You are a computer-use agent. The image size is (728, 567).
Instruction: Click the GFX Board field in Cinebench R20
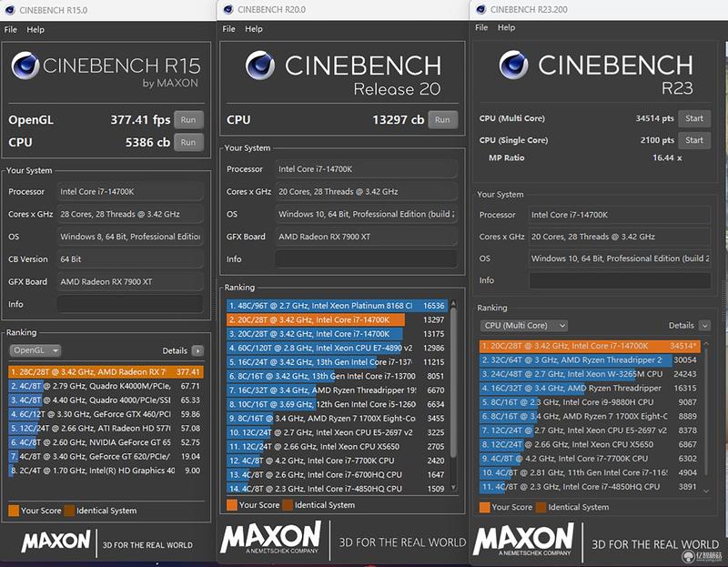tap(366, 237)
